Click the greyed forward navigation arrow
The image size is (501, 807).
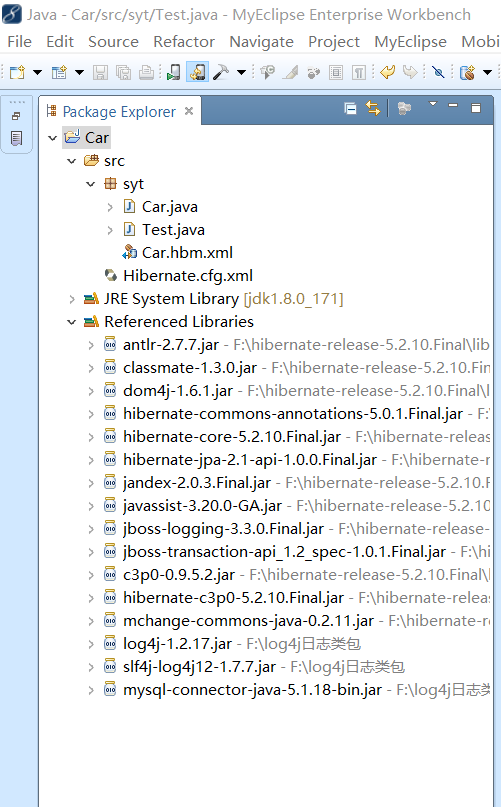point(410,72)
